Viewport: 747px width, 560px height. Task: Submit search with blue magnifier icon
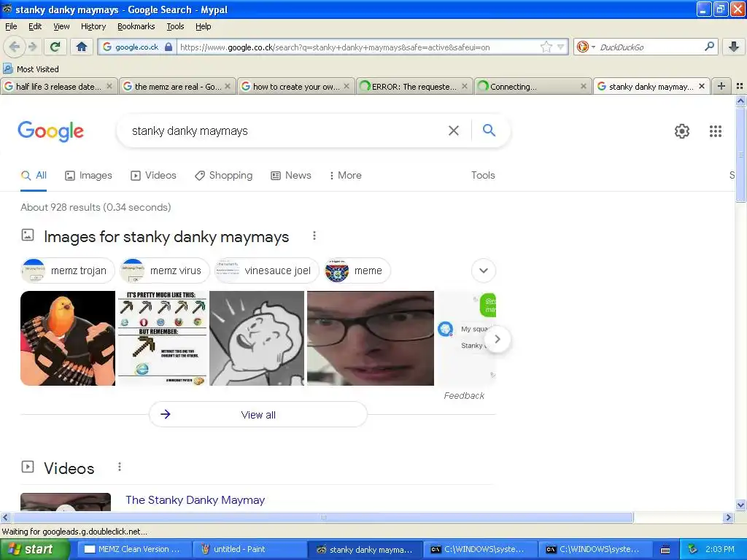489,130
